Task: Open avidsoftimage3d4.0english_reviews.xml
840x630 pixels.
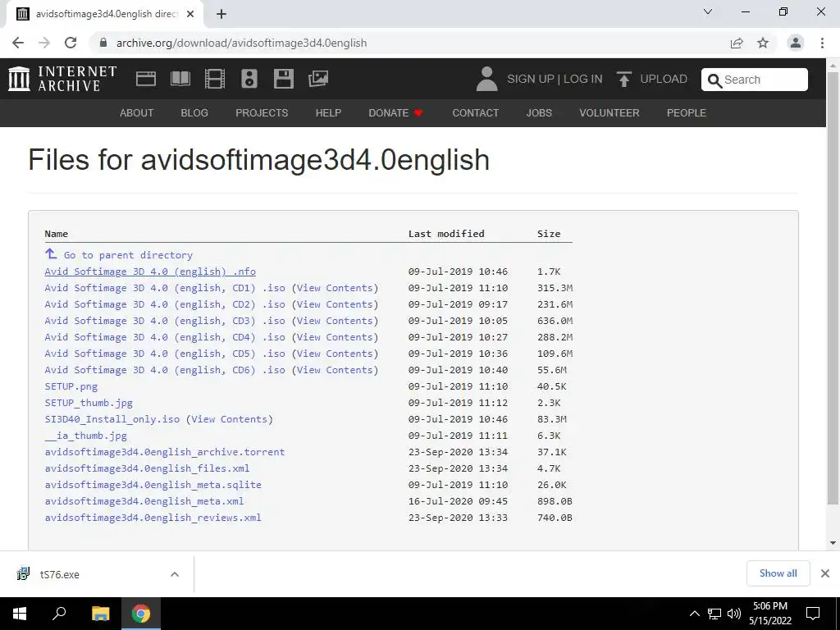Action: (153, 518)
